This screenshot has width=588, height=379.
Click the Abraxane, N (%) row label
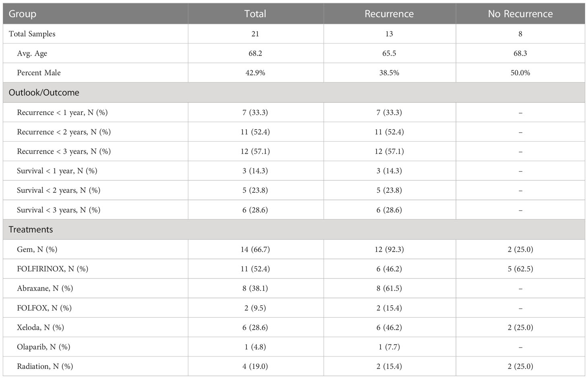point(45,288)
